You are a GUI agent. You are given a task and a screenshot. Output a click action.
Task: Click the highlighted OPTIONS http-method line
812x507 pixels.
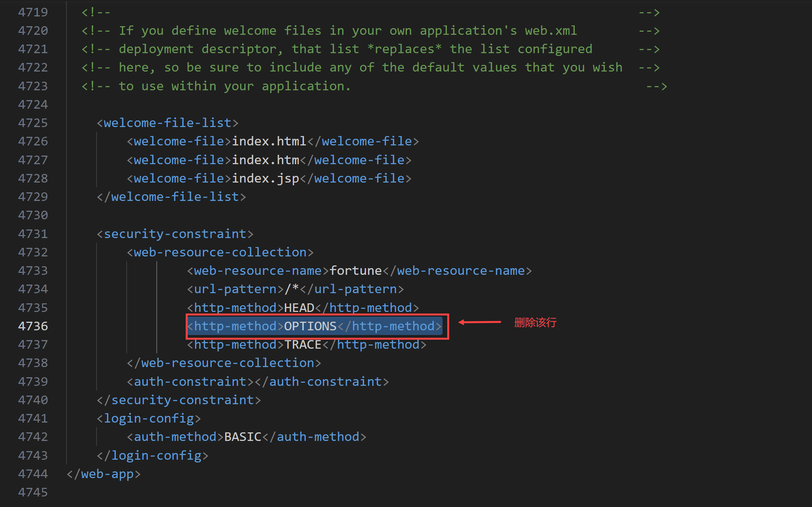[x=314, y=326]
